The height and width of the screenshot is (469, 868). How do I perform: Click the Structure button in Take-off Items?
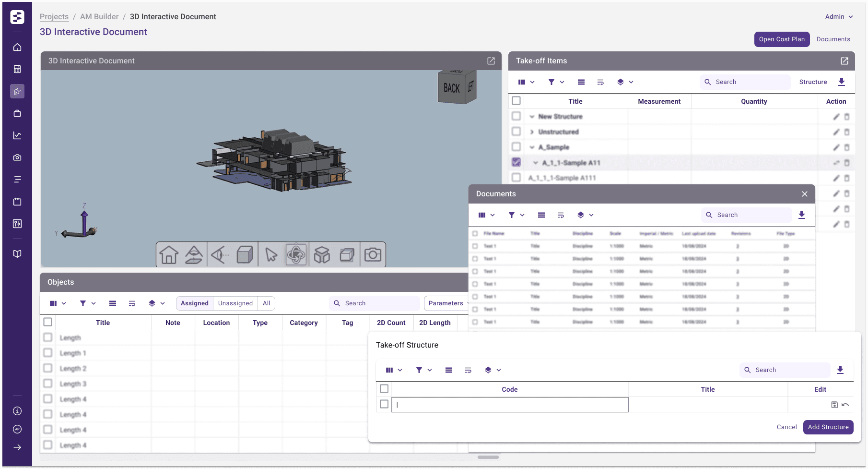pyautogui.click(x=813, y=82)
